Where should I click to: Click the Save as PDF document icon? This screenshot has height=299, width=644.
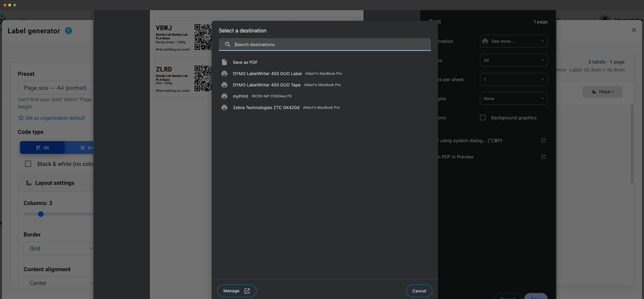pyautogui.click(x=224, y=62)
